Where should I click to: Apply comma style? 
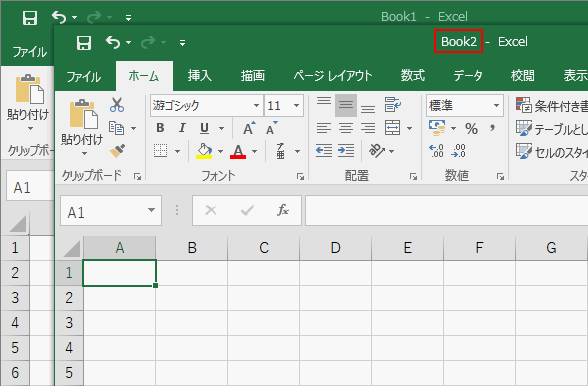[493, 128]
